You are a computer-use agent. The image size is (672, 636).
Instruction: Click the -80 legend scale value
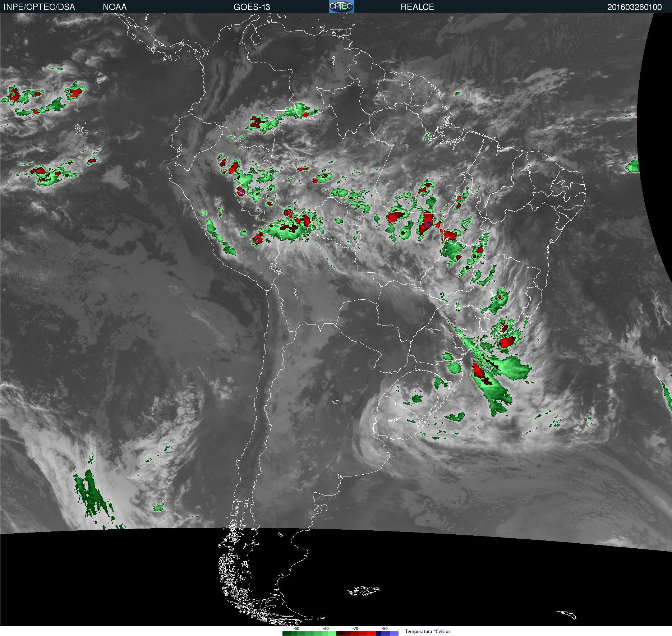[385, 628]
